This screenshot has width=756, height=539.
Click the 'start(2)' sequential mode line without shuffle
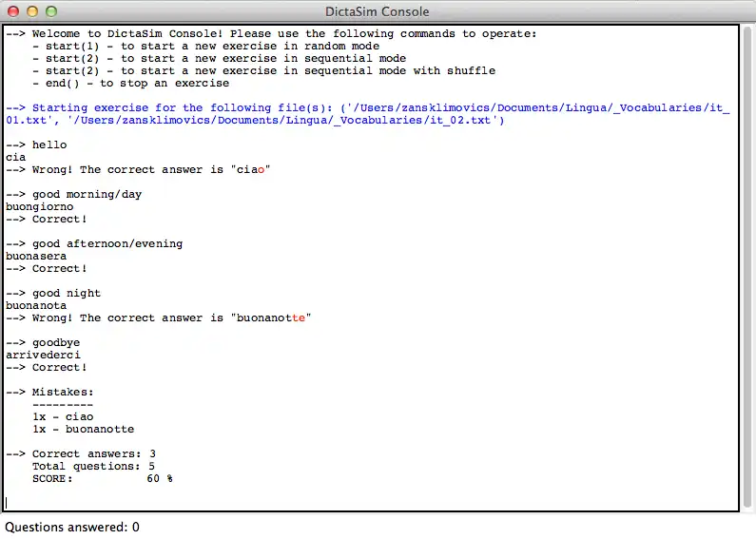tap(220, 59)
